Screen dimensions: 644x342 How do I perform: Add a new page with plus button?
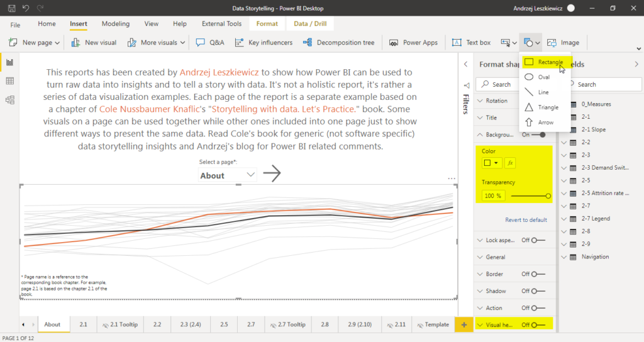pyautogui.click(x=464, y=325)
